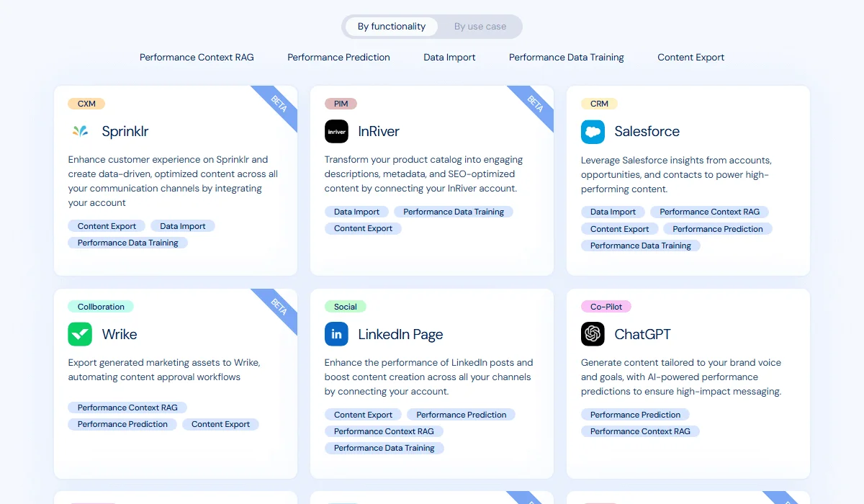The height and width of the screenshot is (504, 864).
Task: Click the Sprinklr logo icon
Action: pos(79,131)
